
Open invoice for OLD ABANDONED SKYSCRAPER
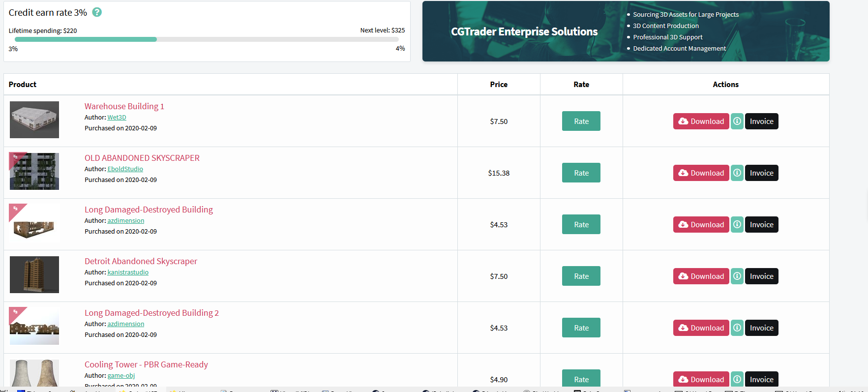(x=761, y=173)
